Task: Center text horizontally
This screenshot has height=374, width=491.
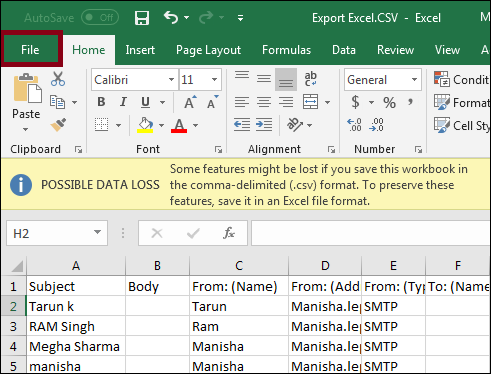Action: [264, 102]
